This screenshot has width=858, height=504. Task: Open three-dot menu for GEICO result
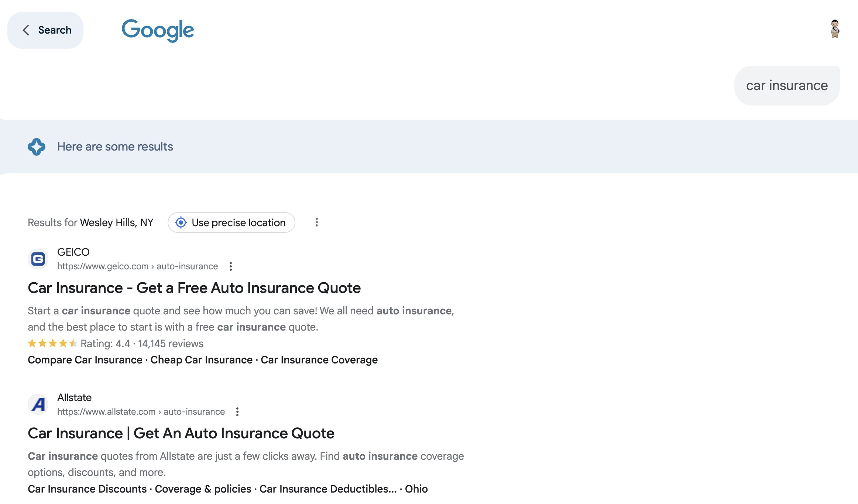pos(231,266)
